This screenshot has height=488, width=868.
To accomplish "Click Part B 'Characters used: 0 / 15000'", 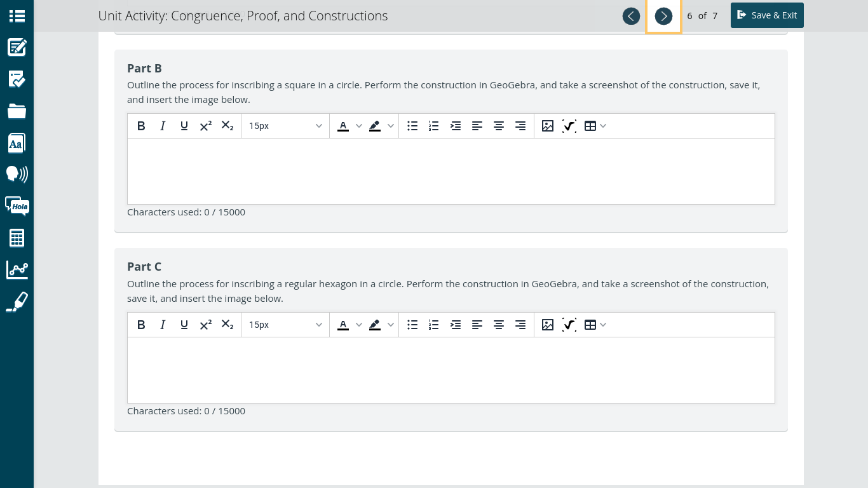I will tap(186, 212).
